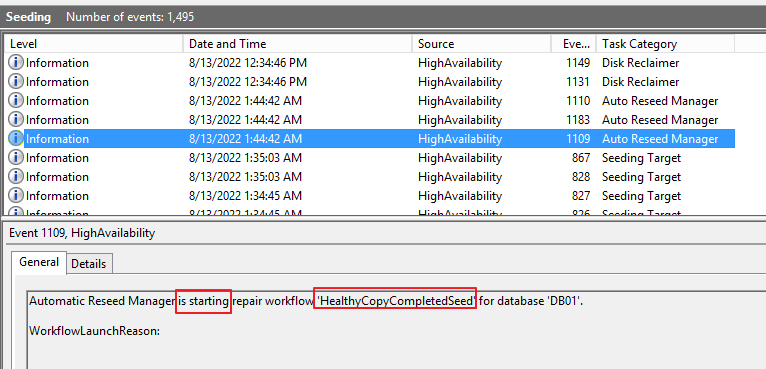Click the Seeding log title
This screenshot has height=369, width=766.
coord(28,17)
